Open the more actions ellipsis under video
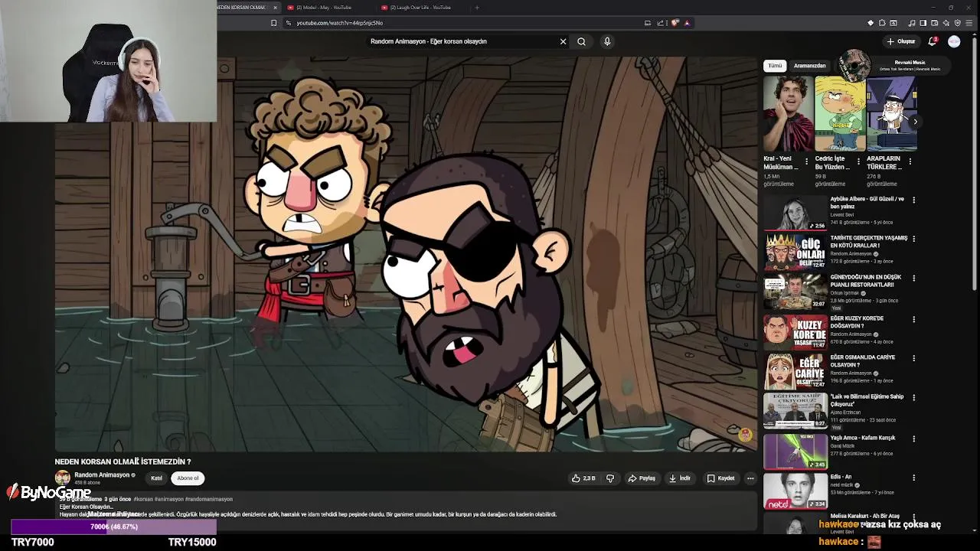The height and width of the screenshot is (551, 980). pyautogui.click(x=750, y=478)
